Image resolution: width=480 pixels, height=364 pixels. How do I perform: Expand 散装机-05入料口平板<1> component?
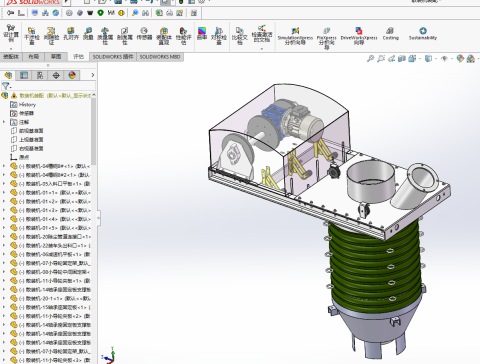pyautogui.click(x=4, y=183)
